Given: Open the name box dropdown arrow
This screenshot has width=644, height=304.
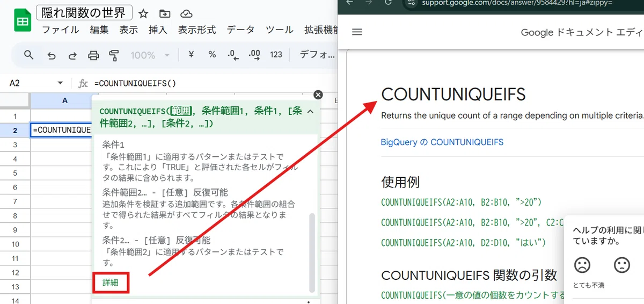Looking at the screenshot, I should [60, 83].
